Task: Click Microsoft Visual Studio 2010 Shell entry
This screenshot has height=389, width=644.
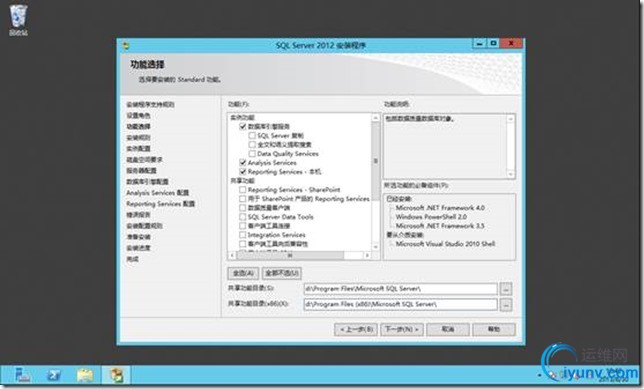Action: pyautogui.click(x=446, y=244)
